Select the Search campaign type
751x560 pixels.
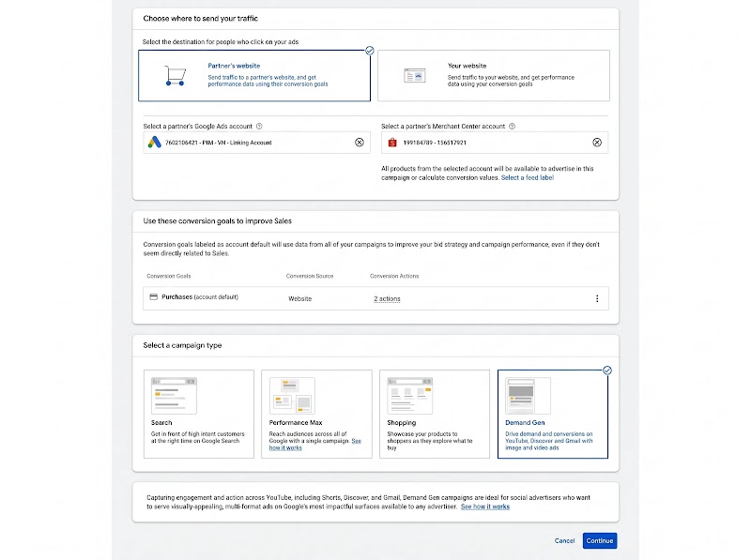pyautogui.click(x=199, y=414)
